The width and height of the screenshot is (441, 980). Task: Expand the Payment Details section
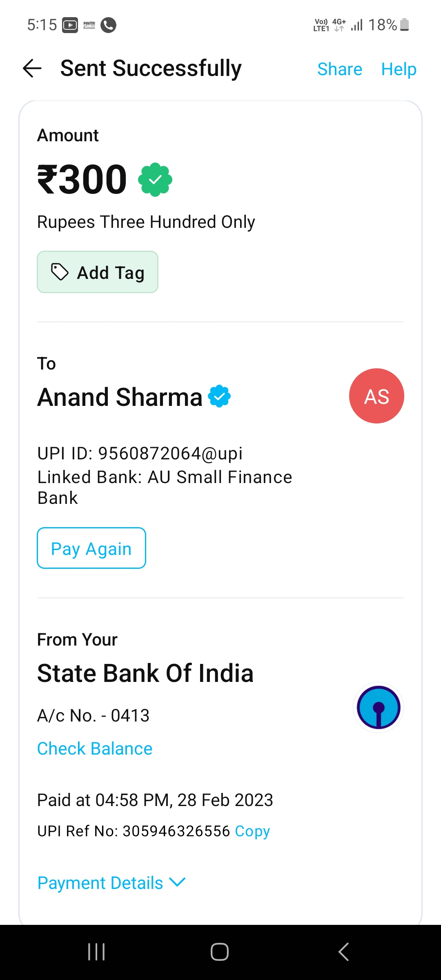point(111,883)
